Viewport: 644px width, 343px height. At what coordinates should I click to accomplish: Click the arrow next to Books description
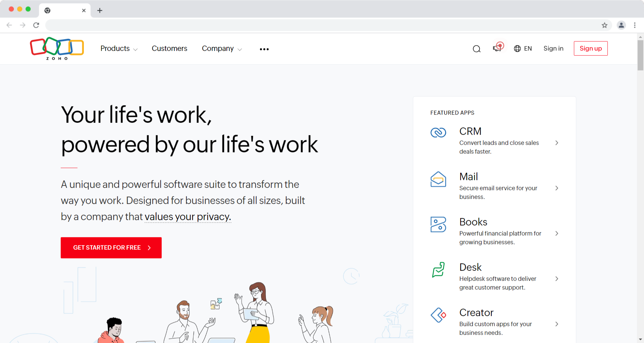point(557,234)
